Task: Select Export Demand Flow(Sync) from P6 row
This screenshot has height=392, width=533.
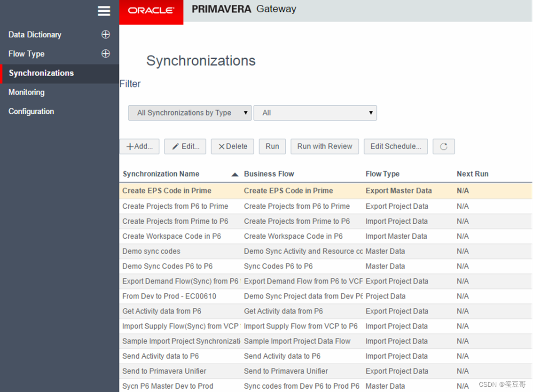Action: coord(326,281)
